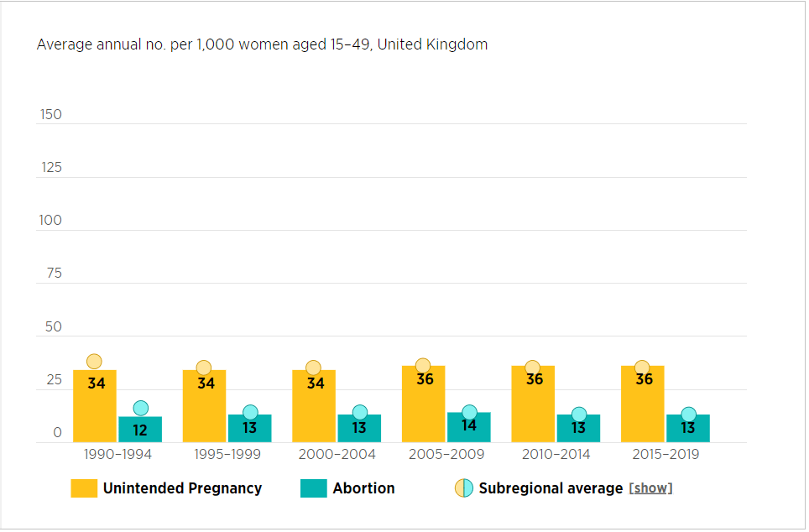Click the teal subregional marker above 2000–2004
809x532 pixels.
[x=360, y=412]
